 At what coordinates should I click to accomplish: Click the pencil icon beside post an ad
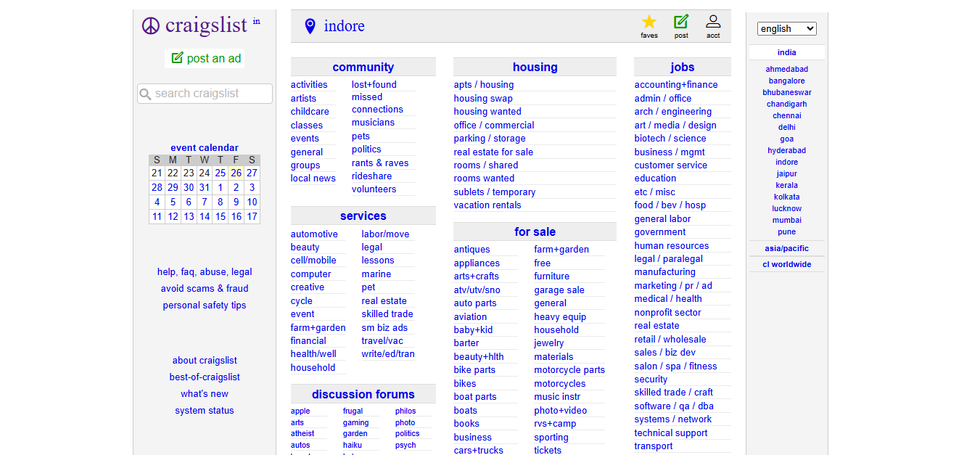[177, 58]
